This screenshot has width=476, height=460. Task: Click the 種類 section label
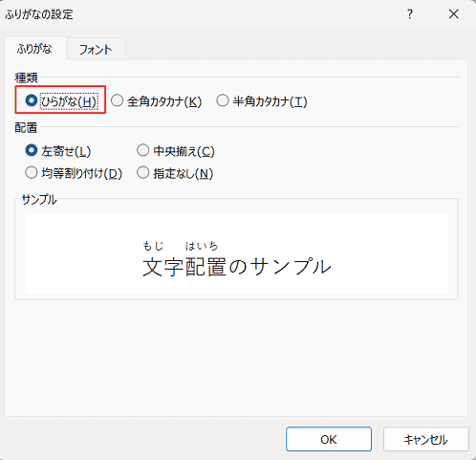tap(26, 77)
